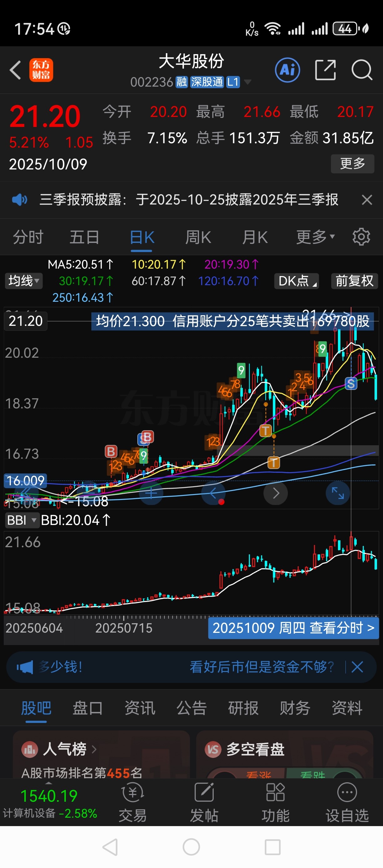This screenshot has width=383, height=868.
Task: Open BBI indicator dropdown
Action: click(x=22, y=520)
